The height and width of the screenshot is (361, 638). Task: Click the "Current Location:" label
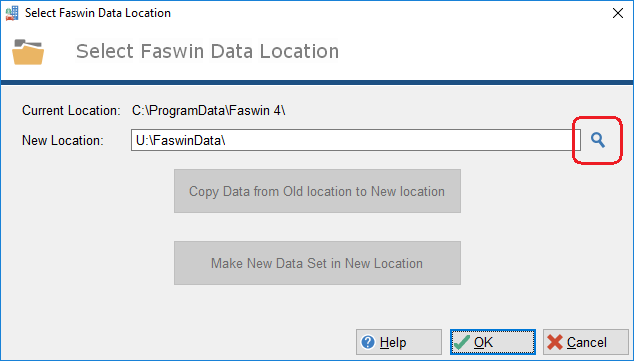tap(71, 110)
